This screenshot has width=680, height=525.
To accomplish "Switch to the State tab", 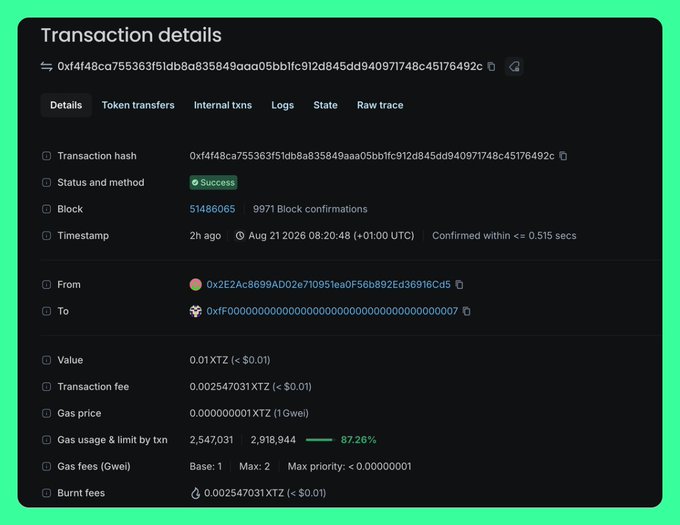I will tap(325, 105).
